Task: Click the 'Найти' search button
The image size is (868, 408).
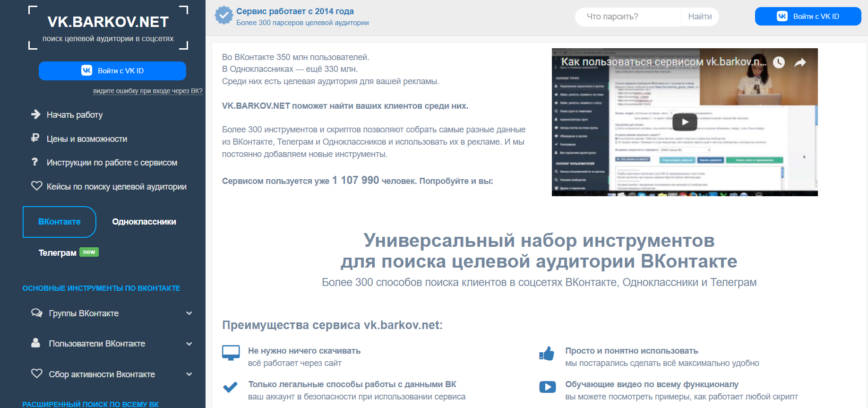Action: tap(700, 17)
